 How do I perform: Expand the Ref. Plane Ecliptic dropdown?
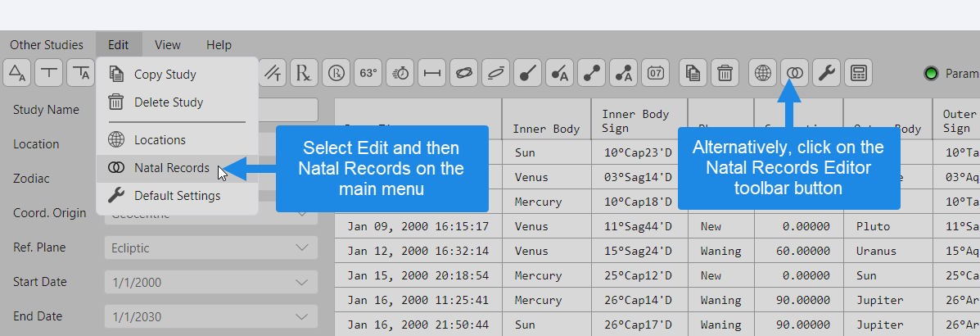210,248
